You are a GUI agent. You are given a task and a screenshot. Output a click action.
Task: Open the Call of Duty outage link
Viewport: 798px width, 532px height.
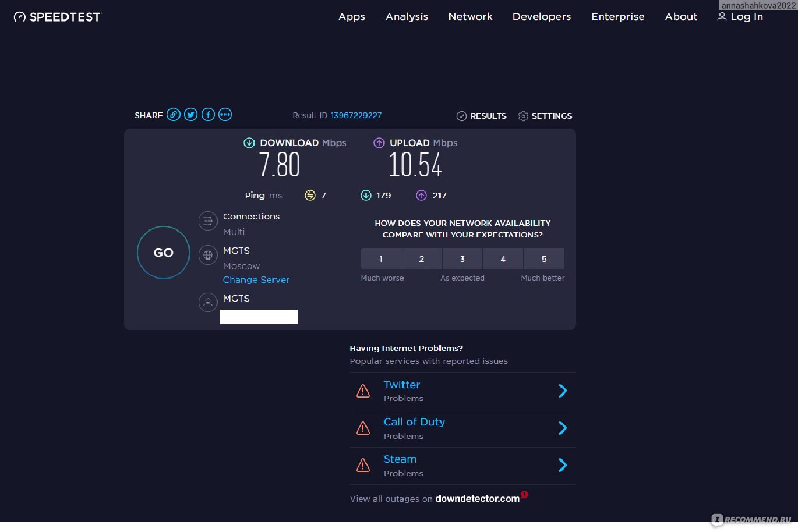pos(414,422)
